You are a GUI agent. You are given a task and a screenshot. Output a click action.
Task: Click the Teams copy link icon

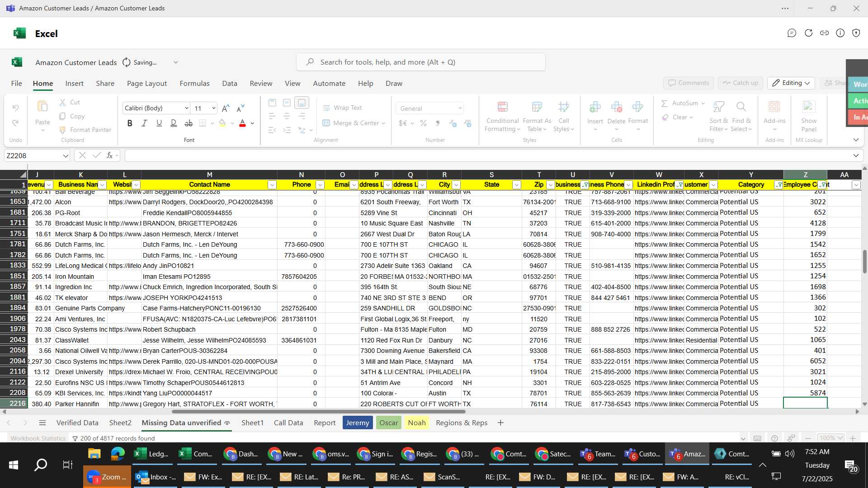825,33
